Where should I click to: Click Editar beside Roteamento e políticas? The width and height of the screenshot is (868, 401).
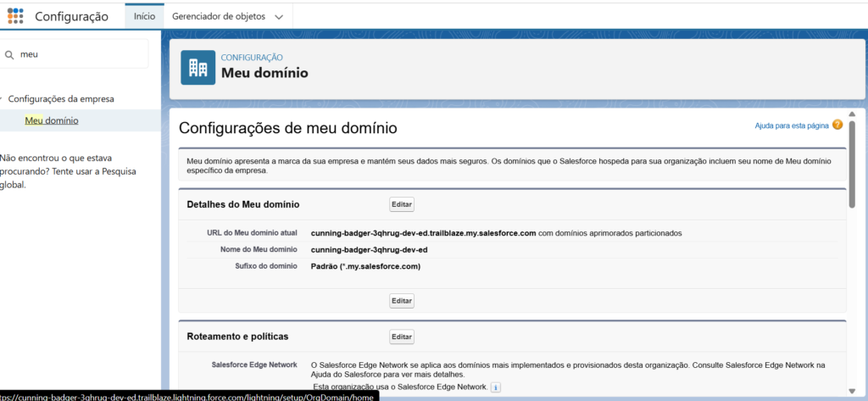(402, 337)
